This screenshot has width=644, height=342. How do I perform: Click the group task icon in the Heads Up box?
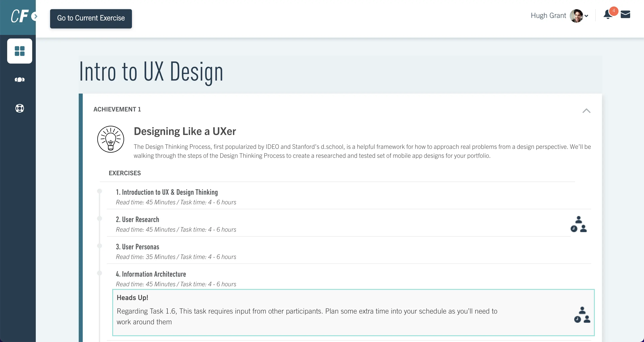click(582, 315)
